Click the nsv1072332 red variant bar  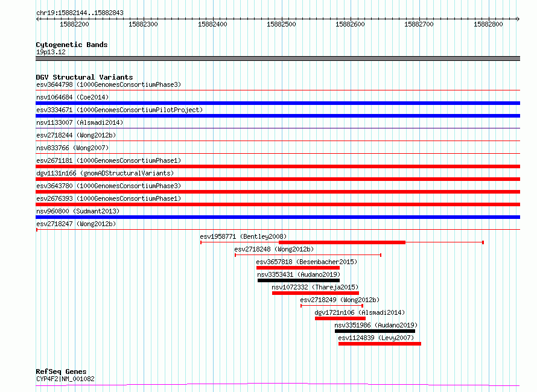[316, 293]
